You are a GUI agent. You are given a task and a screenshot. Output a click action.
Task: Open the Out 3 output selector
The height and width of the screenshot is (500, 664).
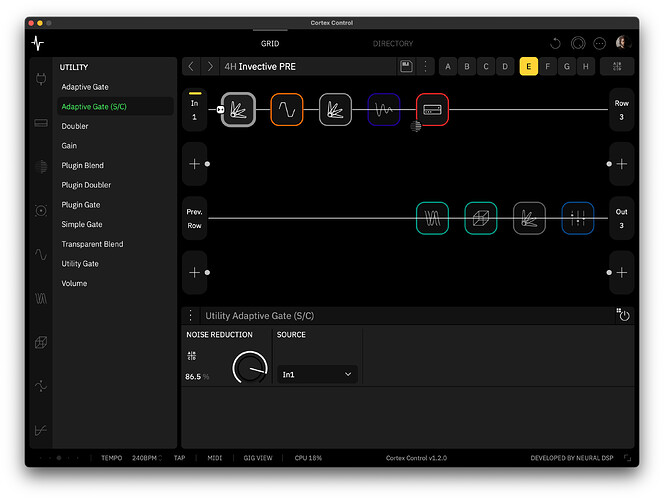pyautogui.click(x=621, y=218)
